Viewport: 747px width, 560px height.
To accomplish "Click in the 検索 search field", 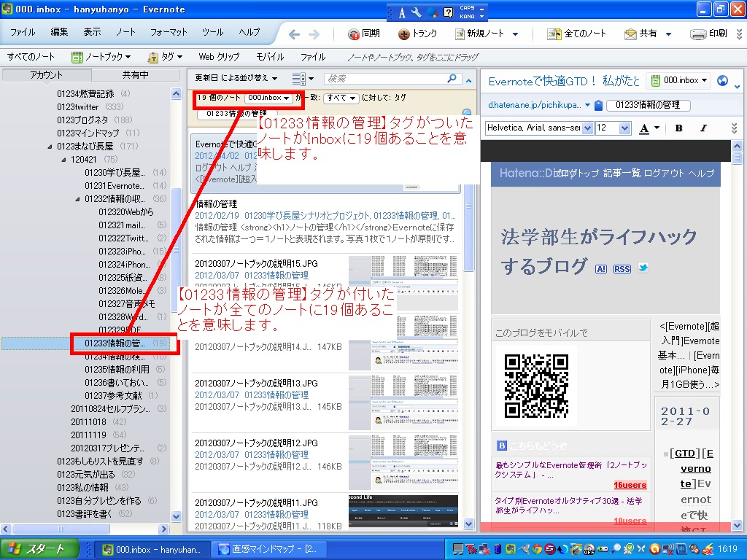I will (386, 78).
